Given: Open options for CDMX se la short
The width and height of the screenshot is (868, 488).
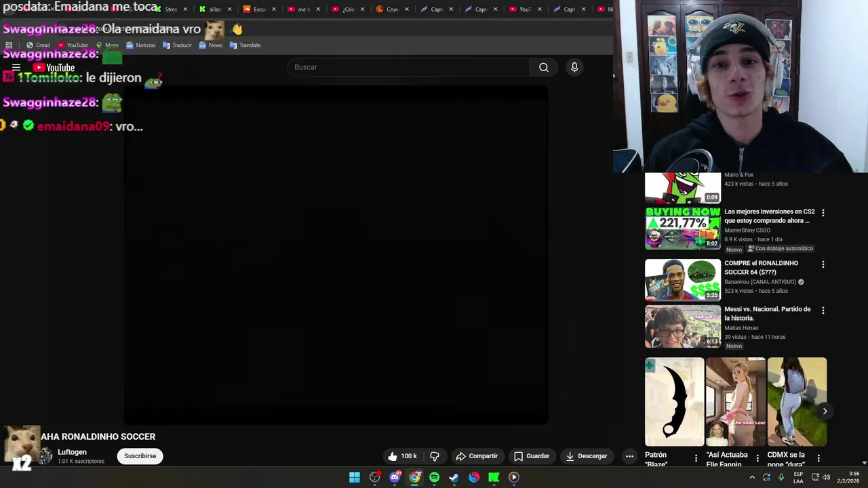Looking at the screenshot, I should tap(818, 458).
